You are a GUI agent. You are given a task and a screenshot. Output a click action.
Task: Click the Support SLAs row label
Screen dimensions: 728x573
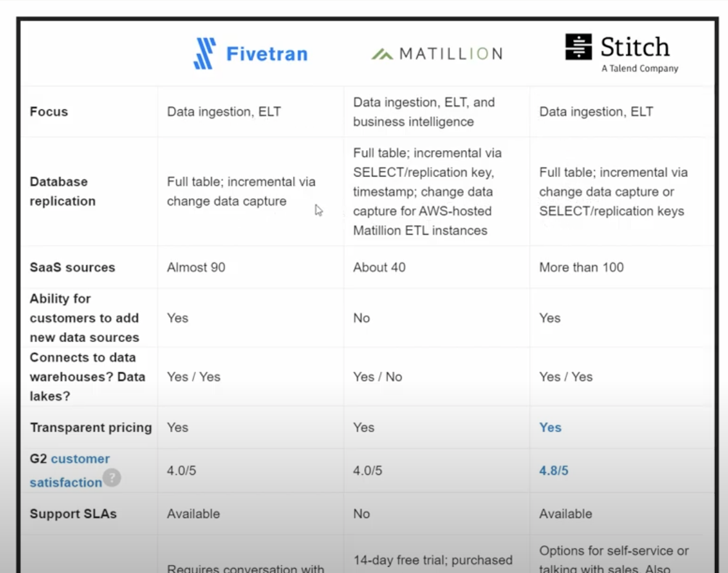click(x=73, y=514)
